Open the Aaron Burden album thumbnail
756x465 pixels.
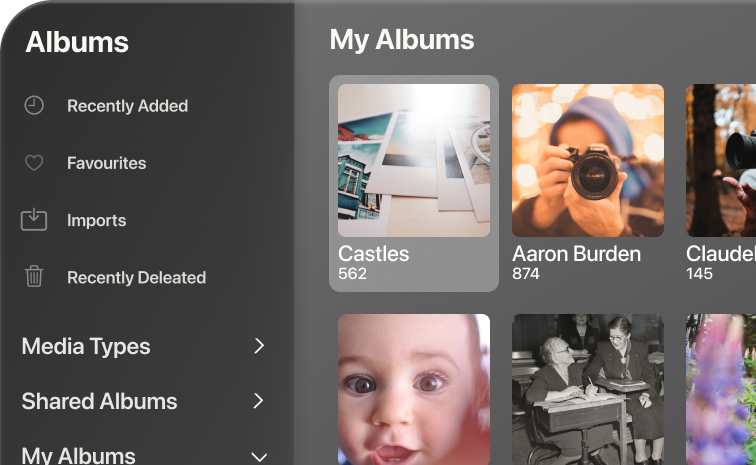[x=588, y=160]
